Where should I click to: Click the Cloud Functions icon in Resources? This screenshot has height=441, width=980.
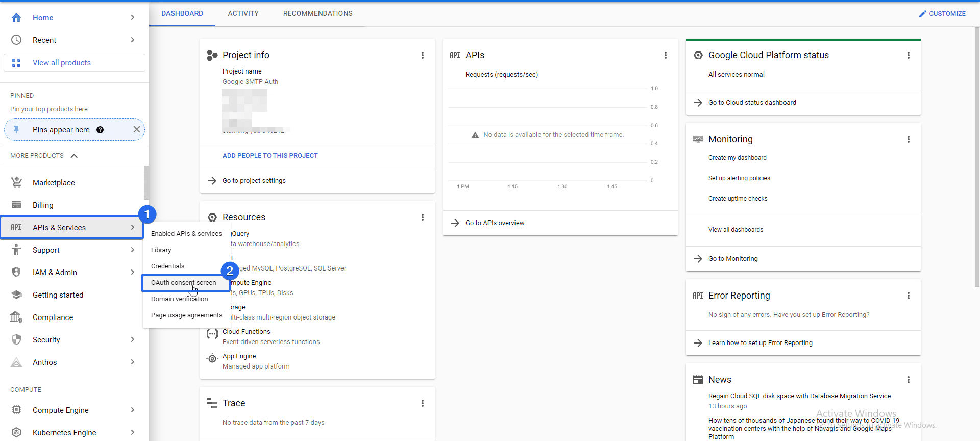[212, 334]
